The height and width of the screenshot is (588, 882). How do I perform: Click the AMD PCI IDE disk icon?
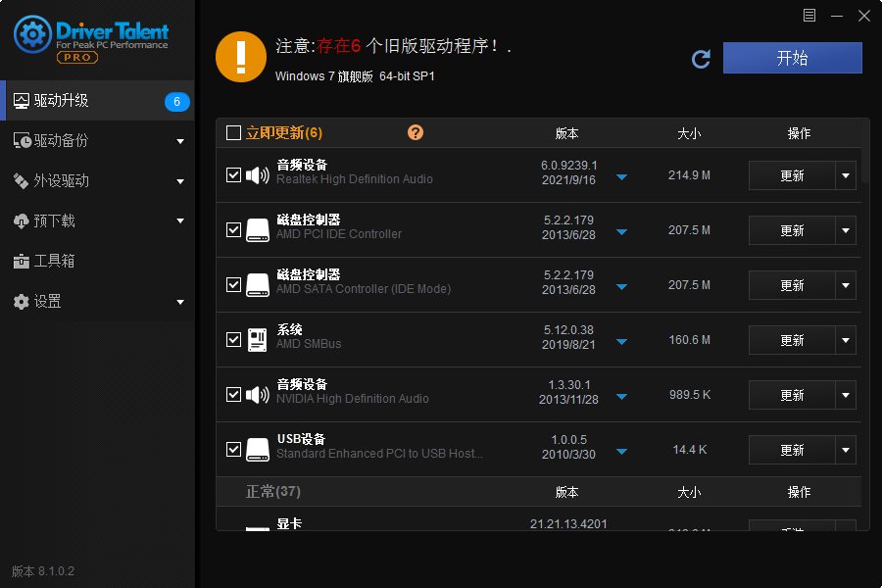coord(257,230)
